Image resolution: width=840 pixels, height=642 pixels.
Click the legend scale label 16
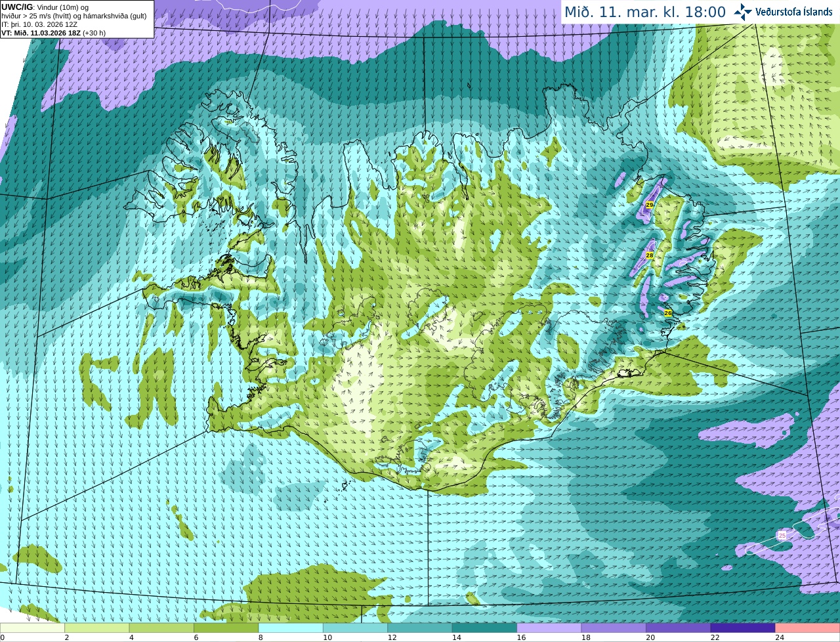pos(522,637)
